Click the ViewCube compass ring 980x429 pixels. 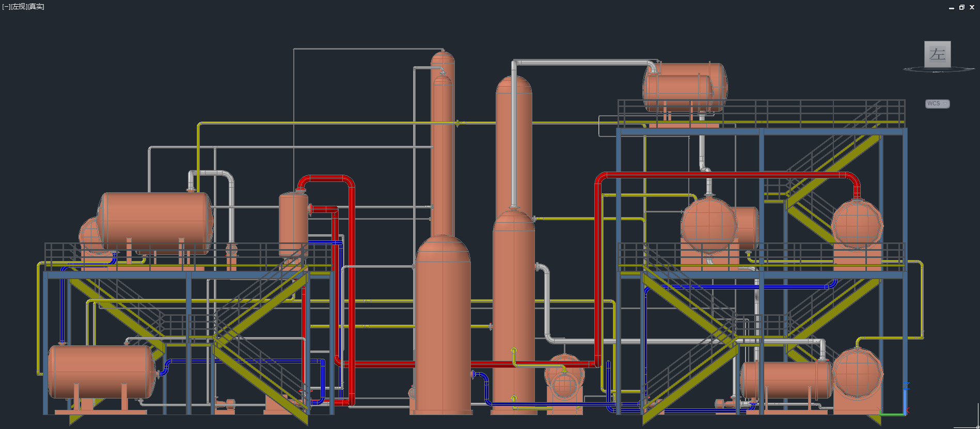tap(938, 70)
